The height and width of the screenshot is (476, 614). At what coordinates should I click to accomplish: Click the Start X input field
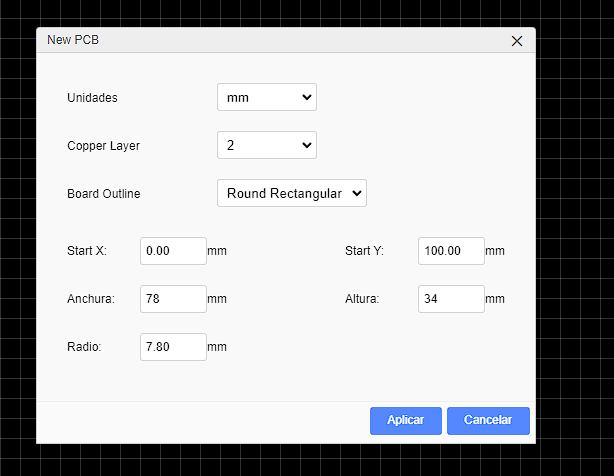pos(173,251)
